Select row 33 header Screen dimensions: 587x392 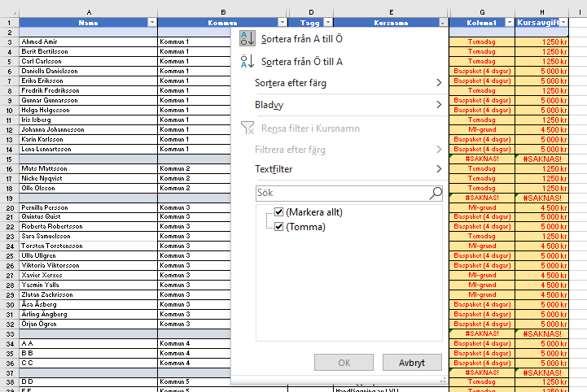pyautogui.click(x=9, y=333)
